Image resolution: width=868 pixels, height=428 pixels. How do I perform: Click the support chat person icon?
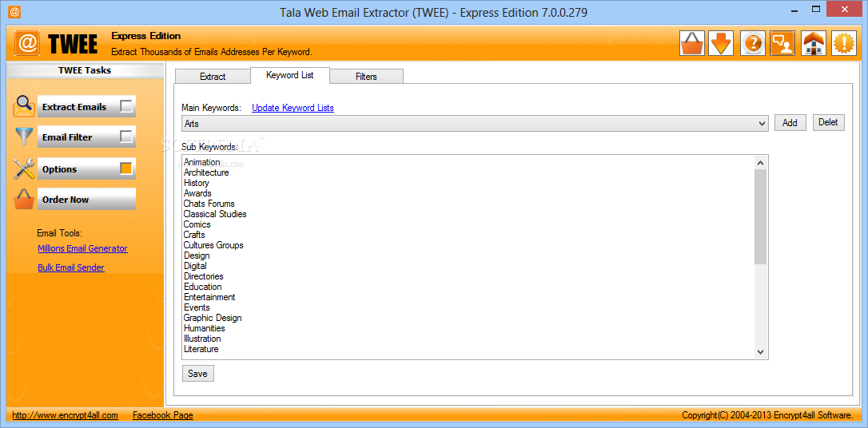coord(782,43)
